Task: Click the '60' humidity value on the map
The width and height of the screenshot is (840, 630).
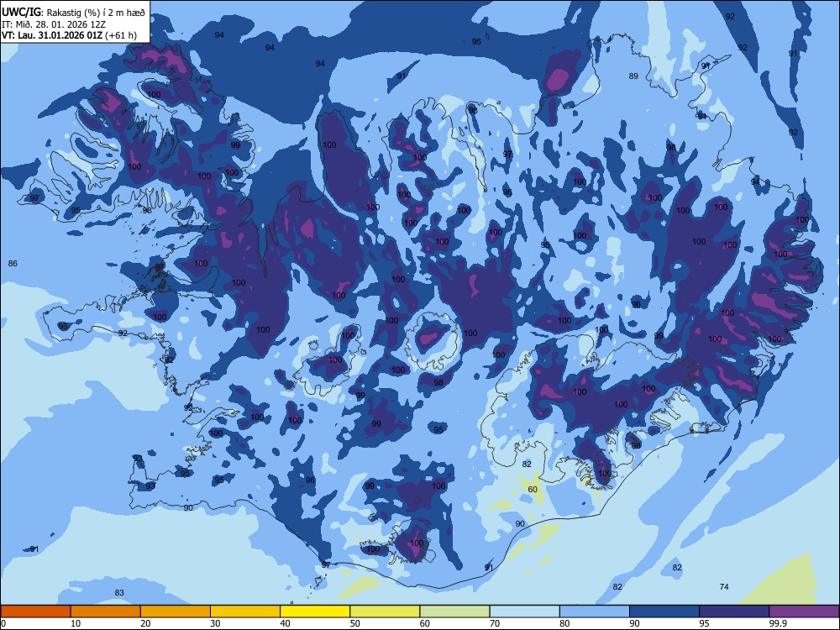Action: 533,489
